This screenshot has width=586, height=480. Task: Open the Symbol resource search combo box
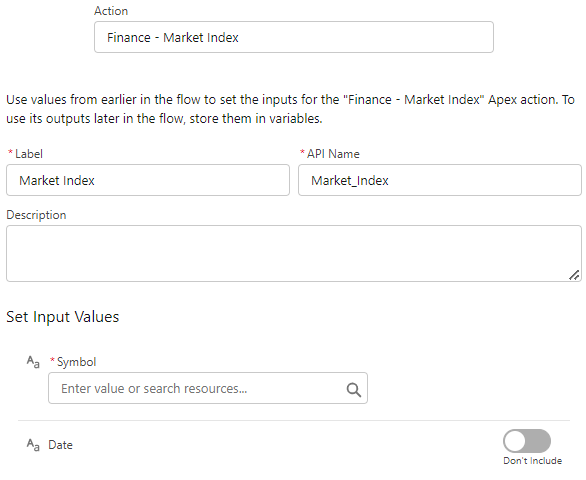208,388
